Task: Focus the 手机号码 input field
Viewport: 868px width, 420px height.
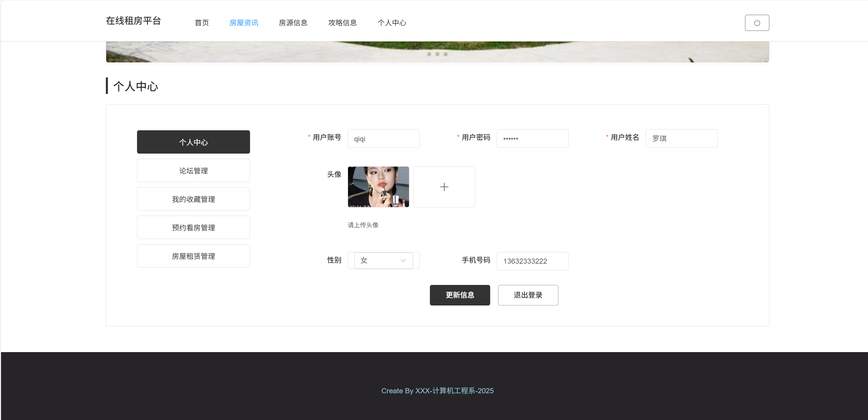Action: point(532,261)
